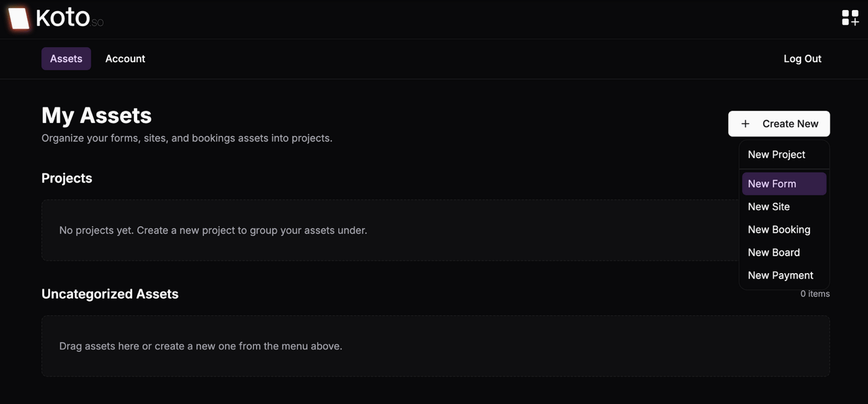Choose the New Board option
This screenshot has height=404, width=868.
tap(774, 253)
